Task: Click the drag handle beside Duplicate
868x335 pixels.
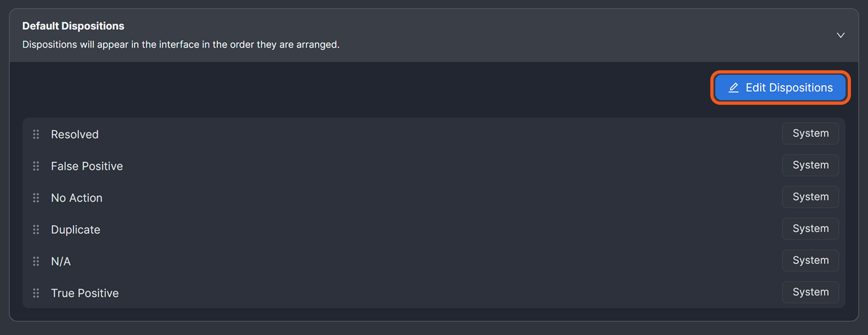Action: pyautogui.click(x=36, y=229)
